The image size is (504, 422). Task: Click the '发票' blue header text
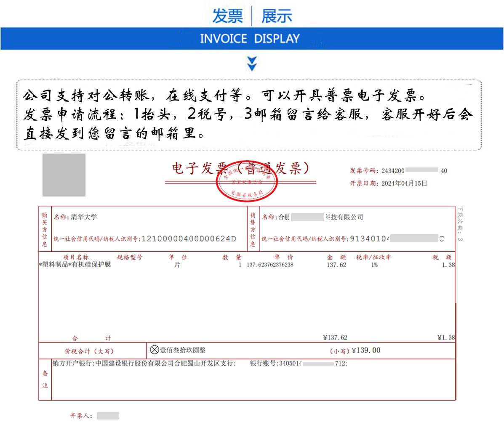pyautogui.click(x=227, y=16)
